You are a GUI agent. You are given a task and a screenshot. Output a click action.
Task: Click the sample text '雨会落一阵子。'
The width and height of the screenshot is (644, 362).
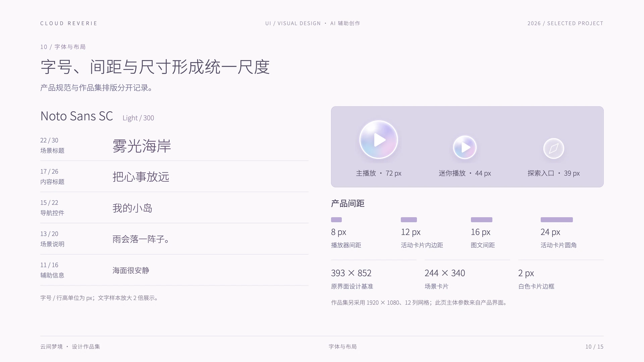(x=141, y=239)
